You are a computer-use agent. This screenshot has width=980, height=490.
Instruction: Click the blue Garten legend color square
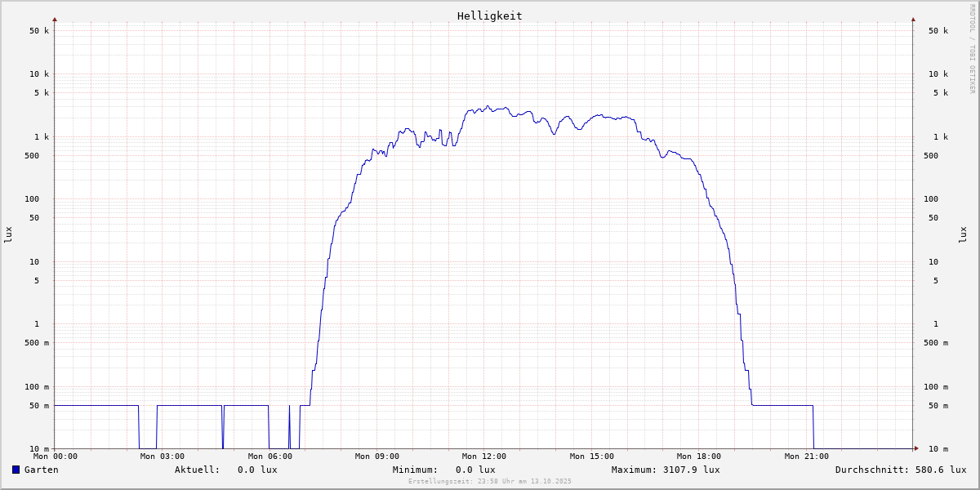click(16, 470)
